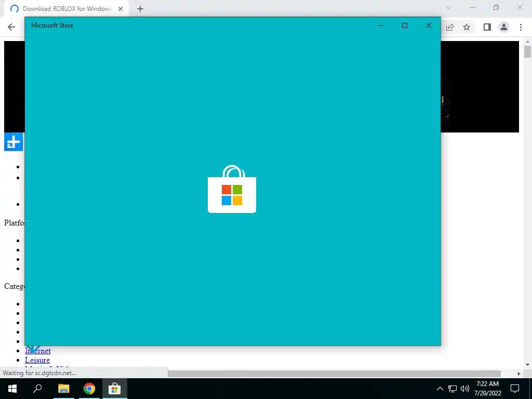The width and height of the screenshot is (532, 399).
Task: Switch to Chrome in the taskbar
Action: (89, 389)
